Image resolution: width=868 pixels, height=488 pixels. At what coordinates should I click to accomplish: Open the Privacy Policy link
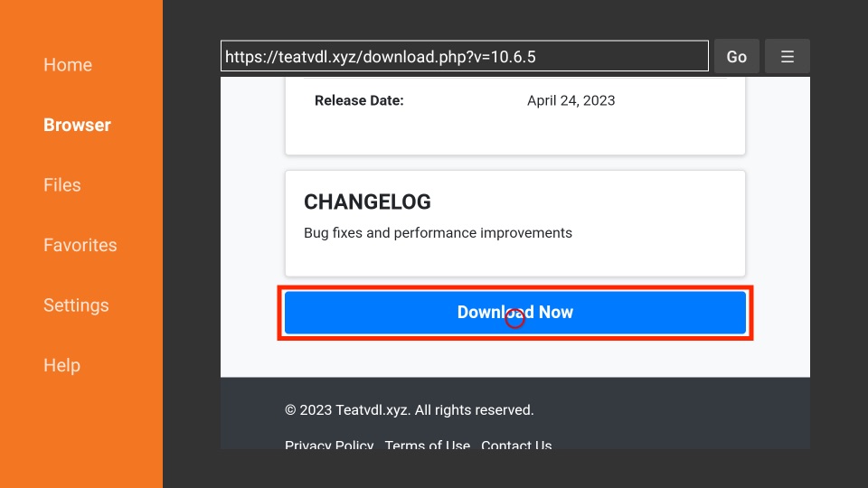tap(329, 445)
